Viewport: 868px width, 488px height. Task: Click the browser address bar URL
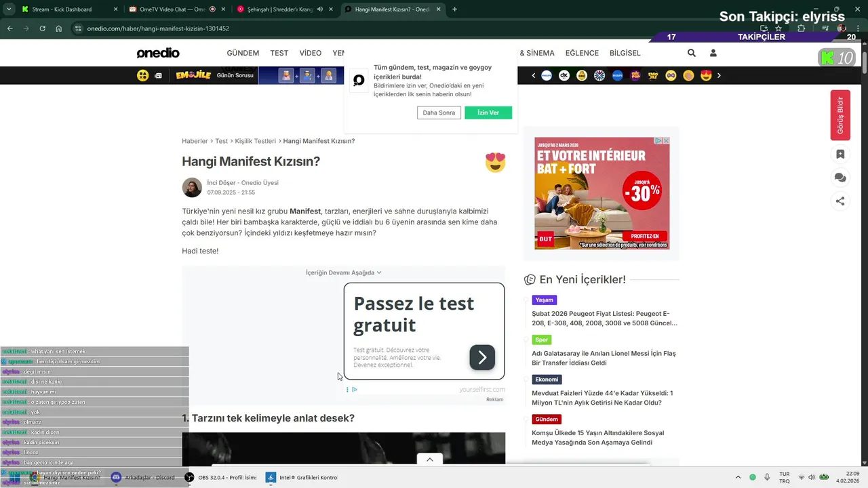[158, 28]
